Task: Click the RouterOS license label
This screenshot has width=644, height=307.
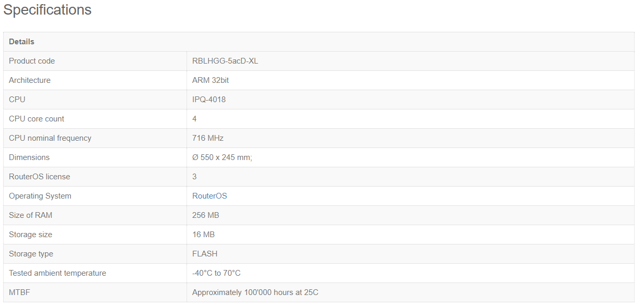Action: [40, 177]
